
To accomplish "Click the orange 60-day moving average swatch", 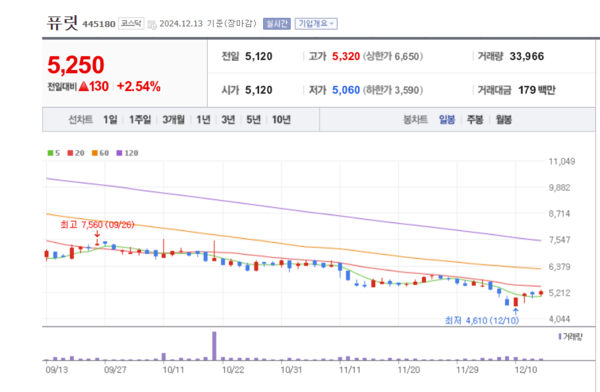I will [x=95, y=153].
